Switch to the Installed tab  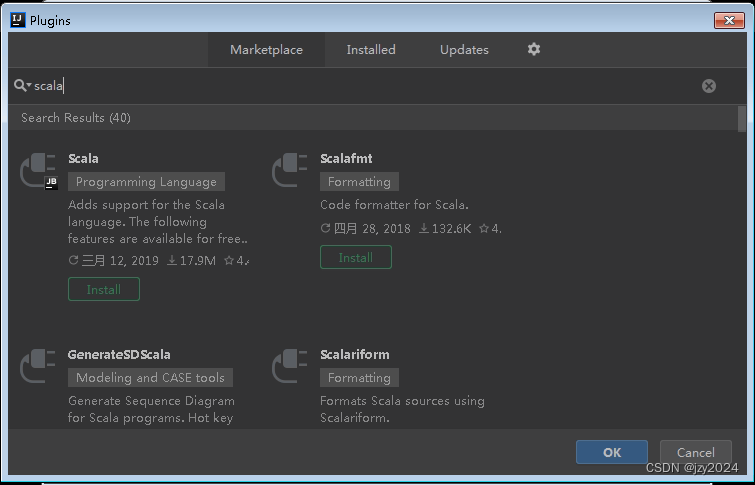pyautogui.click(x=371, y=50)
